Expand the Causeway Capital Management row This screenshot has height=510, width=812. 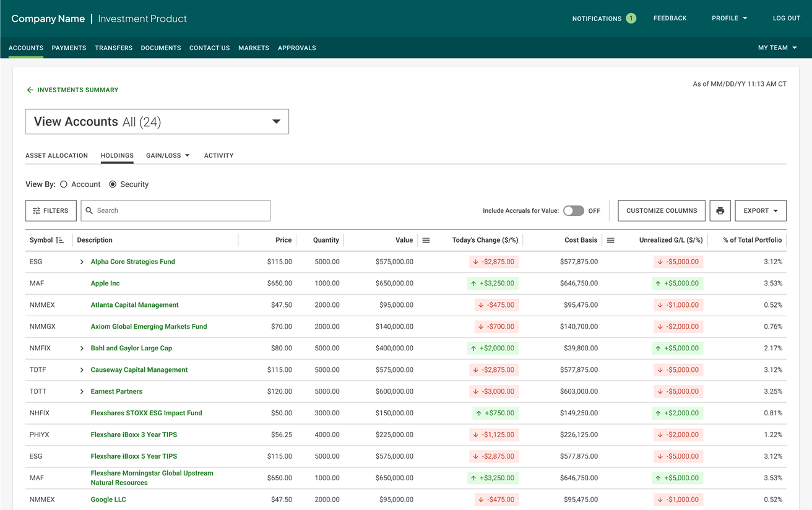coord(82,370)
